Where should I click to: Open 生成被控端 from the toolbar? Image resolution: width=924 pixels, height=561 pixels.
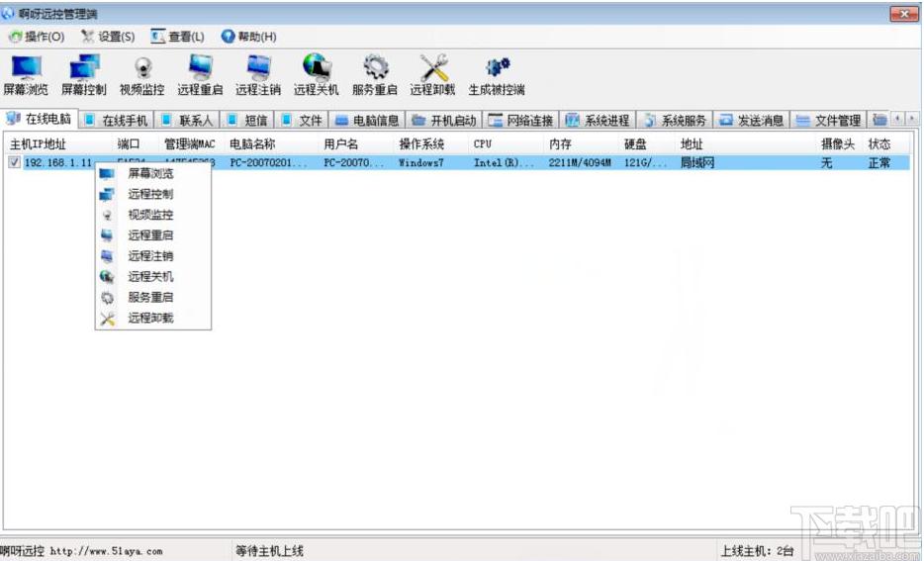(x=497, y=75)
